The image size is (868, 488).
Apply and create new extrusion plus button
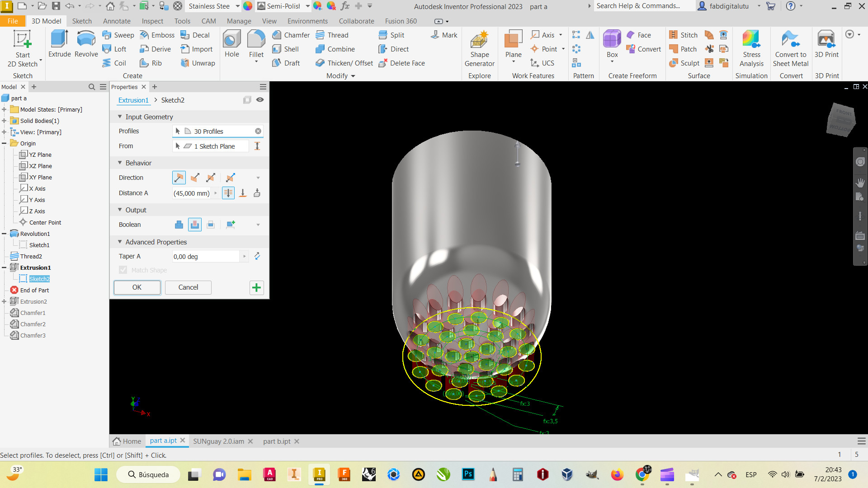(256, 287)
